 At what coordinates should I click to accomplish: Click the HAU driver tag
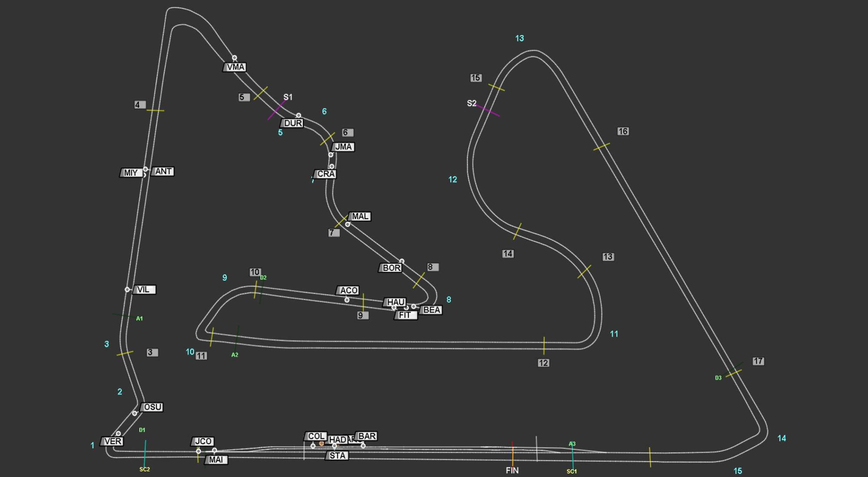pyautogui.click(x=395, y=302)
